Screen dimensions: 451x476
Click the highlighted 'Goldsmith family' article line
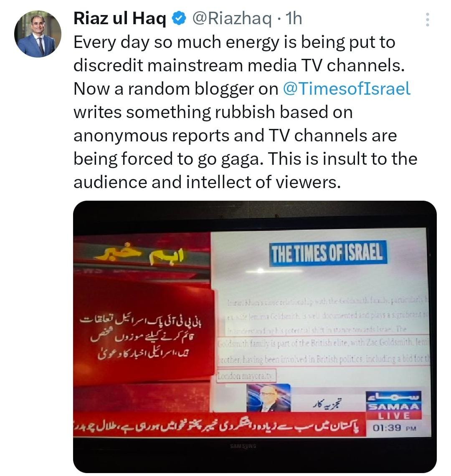[323, 343]
